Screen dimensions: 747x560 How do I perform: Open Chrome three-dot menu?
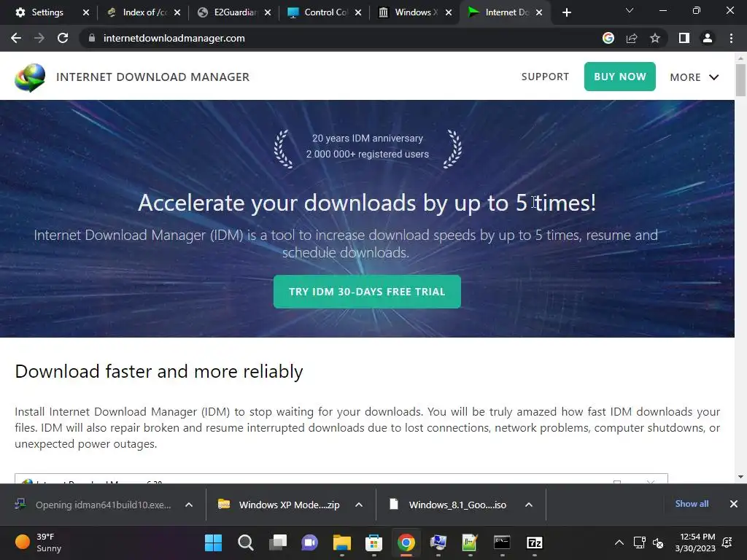point(731,38)
